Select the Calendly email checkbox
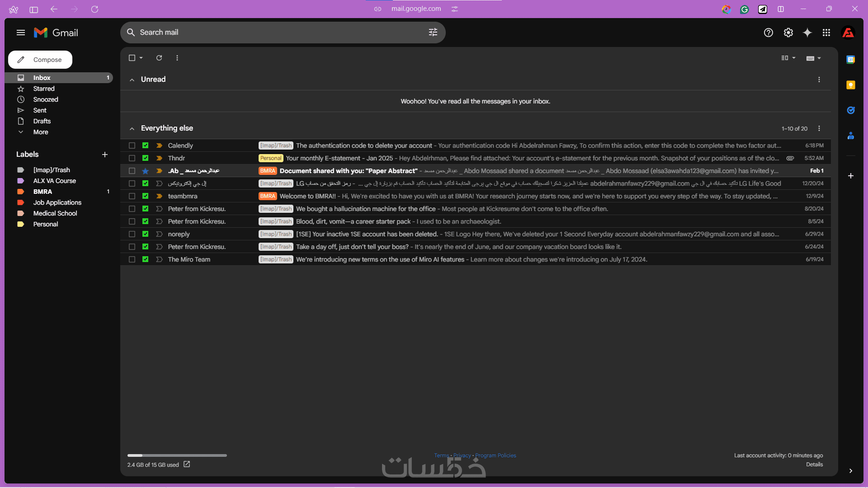The width and height of the screenshot is (868, 488). coord(132,145)
